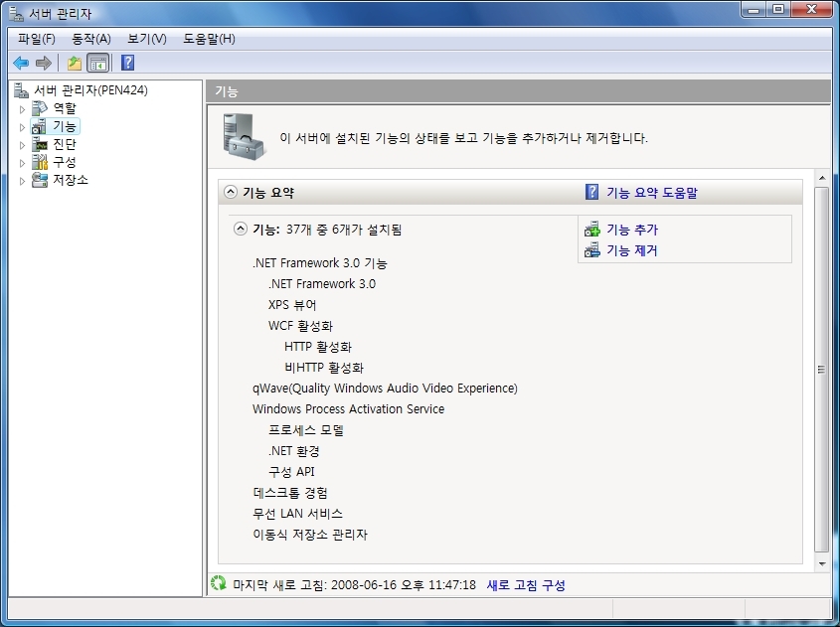This screenshot has width=840, height=627.
Task: Click the WCF 활성화 entry
Action: [300, 326]
